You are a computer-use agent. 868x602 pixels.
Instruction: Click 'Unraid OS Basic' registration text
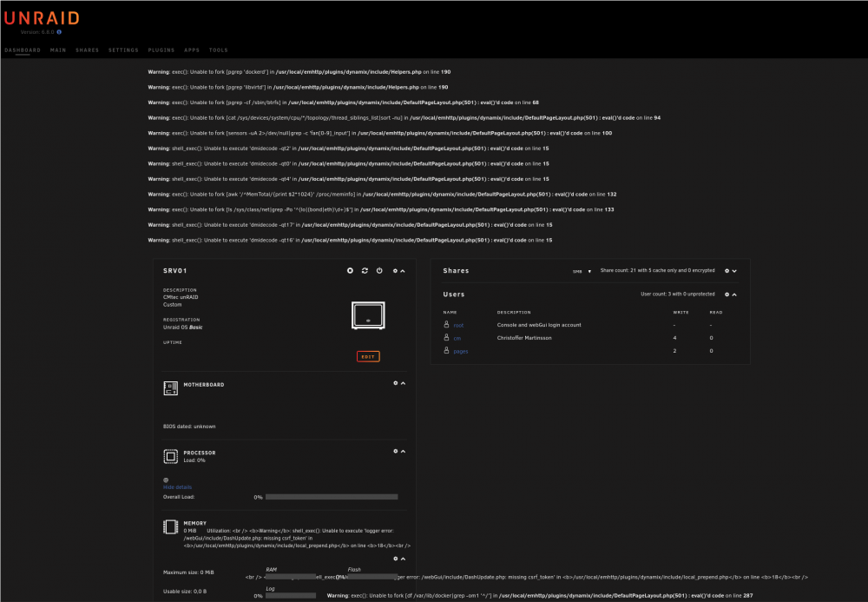click(x=182, y=327)
